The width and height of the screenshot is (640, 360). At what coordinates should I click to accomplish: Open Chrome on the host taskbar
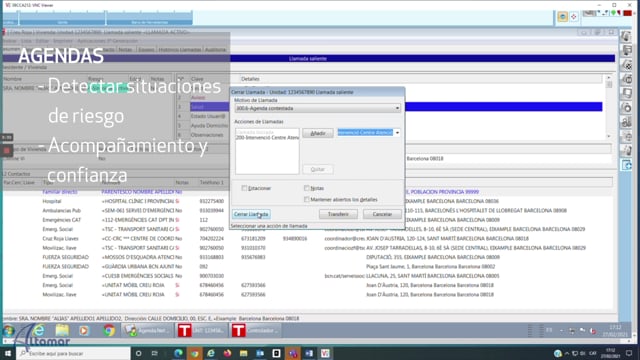point(195,353)
